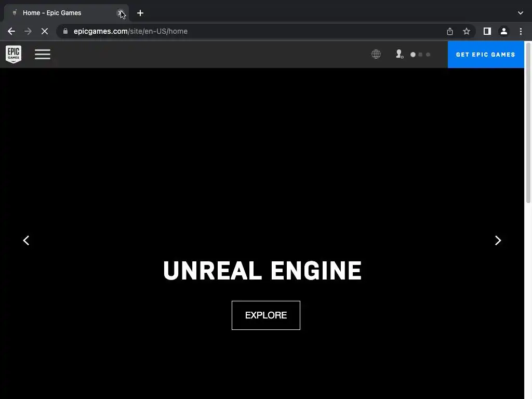Stop the page loading with X button
This screenshot has width=532, height=399.
(45, 31)
